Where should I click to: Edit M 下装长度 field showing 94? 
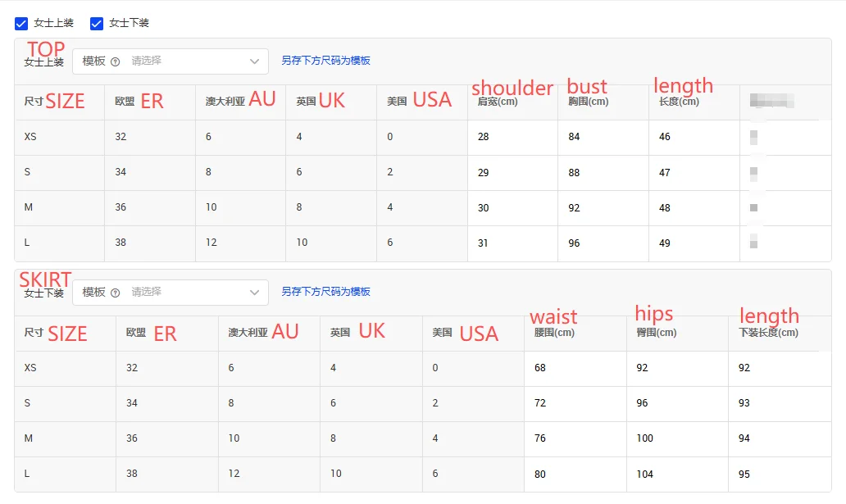coord(779,438)
